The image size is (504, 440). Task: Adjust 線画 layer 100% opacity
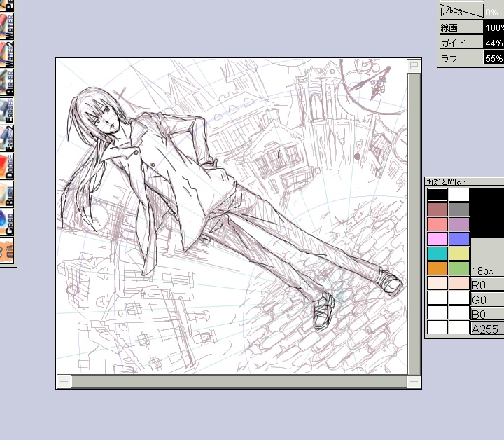(493, 27)
